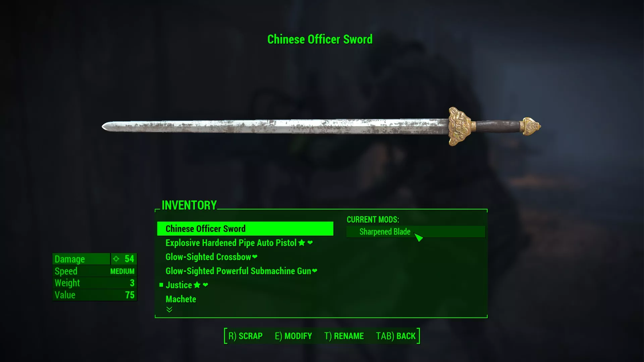Click the heart icon after Glow-Sighted Powerful Submachine Gun
Image resolution: width=644 pixels, height=362 pixels.
tap(315, 271)
